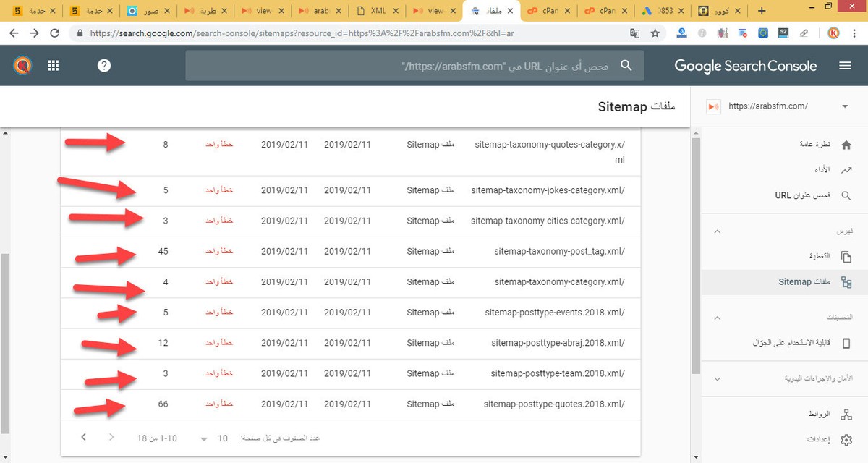The width and height of the screenshot is (868, 463).
Task: Click the discovered URLs count 66
Action: (x=163, y=404)
